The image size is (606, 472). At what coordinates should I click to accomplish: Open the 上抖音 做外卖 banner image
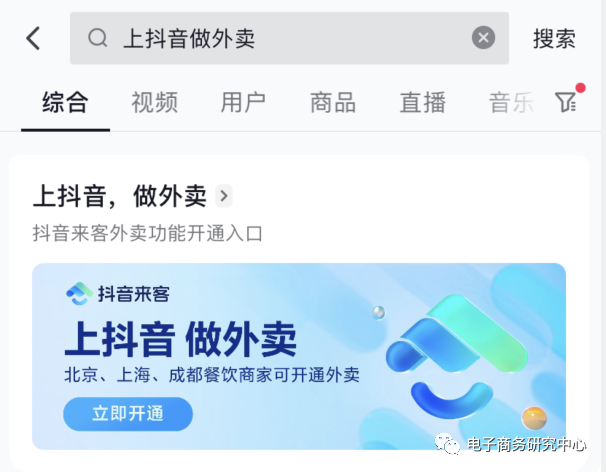(x=299, y=356)
